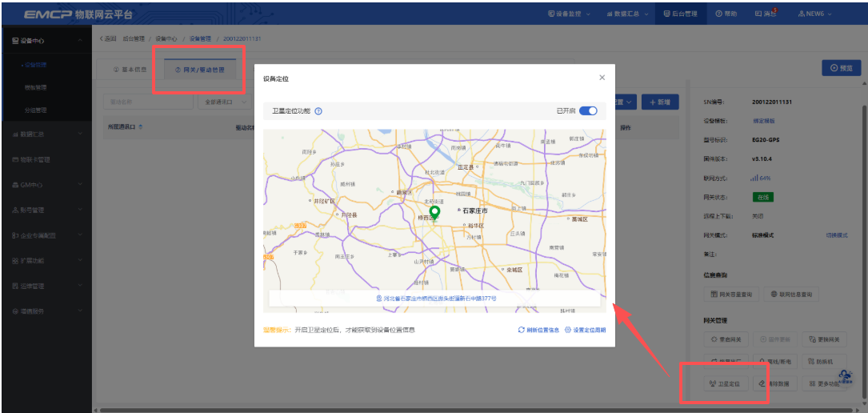The width and height of the screenshot is (868, 413).
Task: Open the AI assistant floating icon
Action: pos(845,378)
